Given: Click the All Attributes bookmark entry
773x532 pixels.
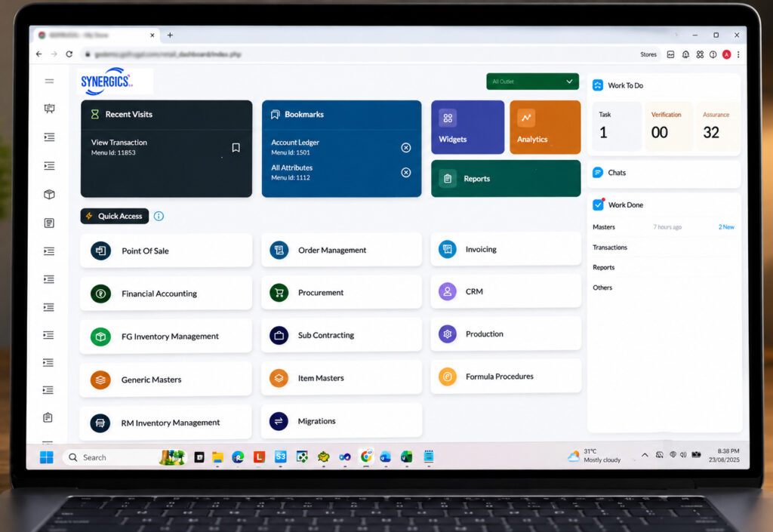Looking at the screenshot, I should 292,172.
